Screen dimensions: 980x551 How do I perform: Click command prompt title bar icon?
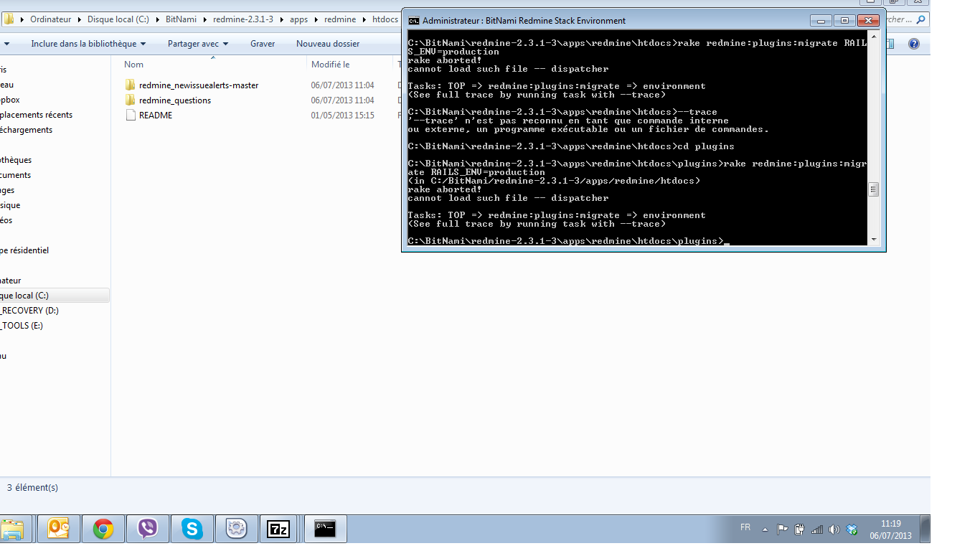coord(414,21)
